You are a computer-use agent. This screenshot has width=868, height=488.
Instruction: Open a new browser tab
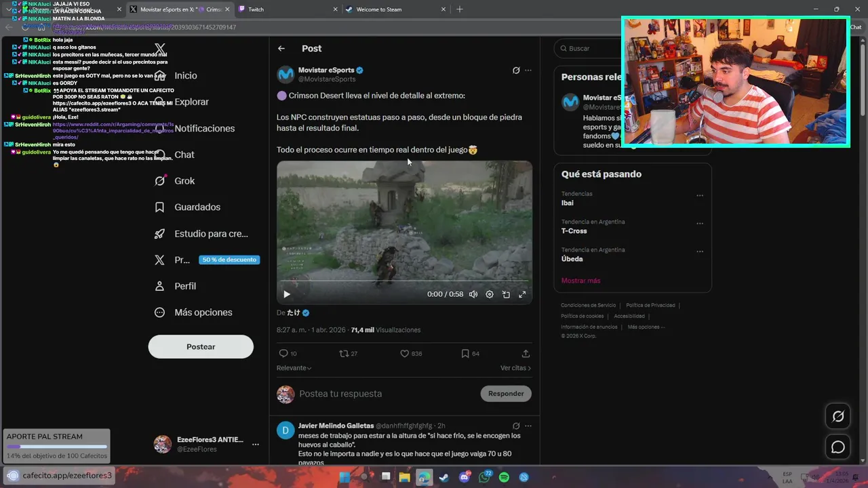[460, 9]
